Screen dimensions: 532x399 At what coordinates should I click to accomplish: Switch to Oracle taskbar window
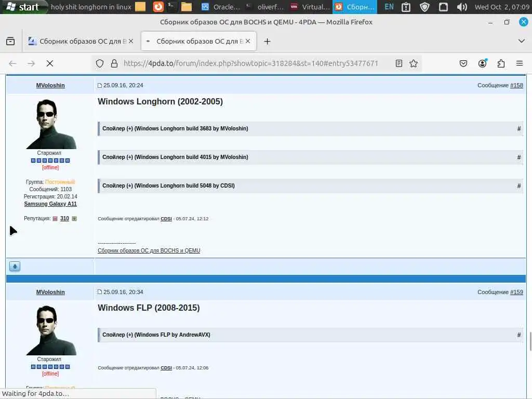click(220, 7)
